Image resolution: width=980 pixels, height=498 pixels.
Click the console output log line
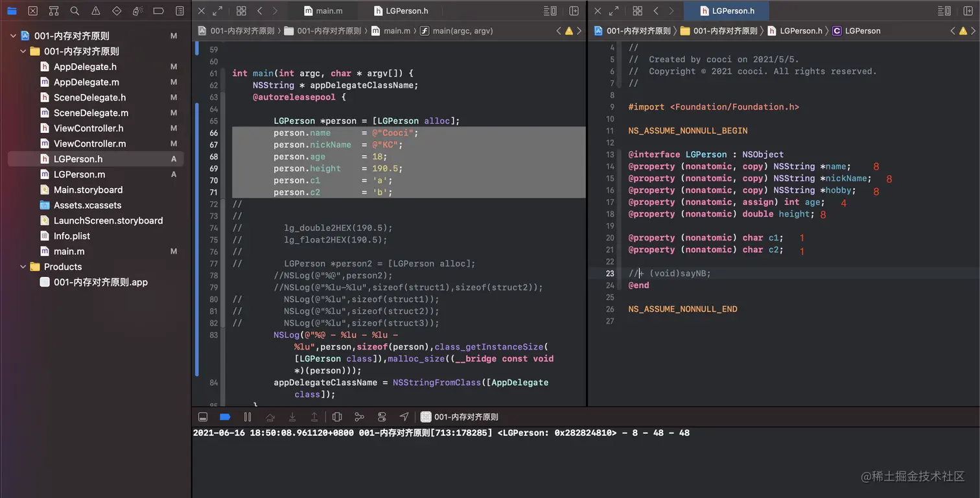pos(441,433)
